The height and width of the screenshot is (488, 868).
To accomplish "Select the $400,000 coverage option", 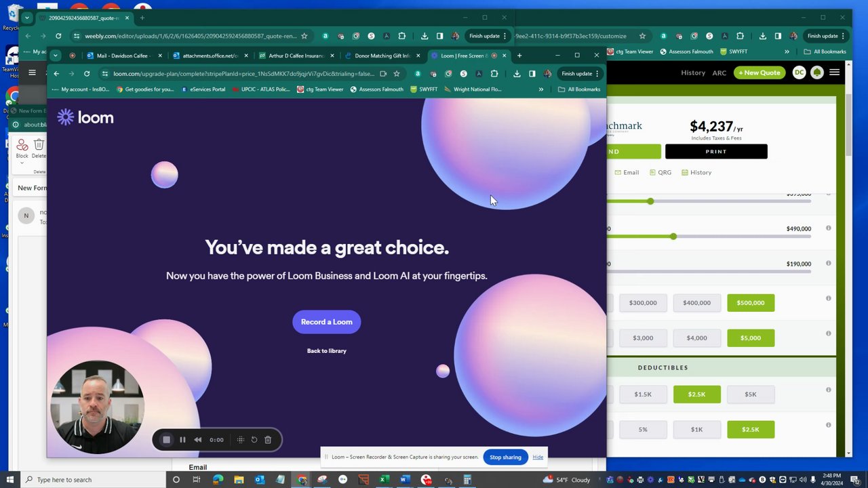I will 696,303.
